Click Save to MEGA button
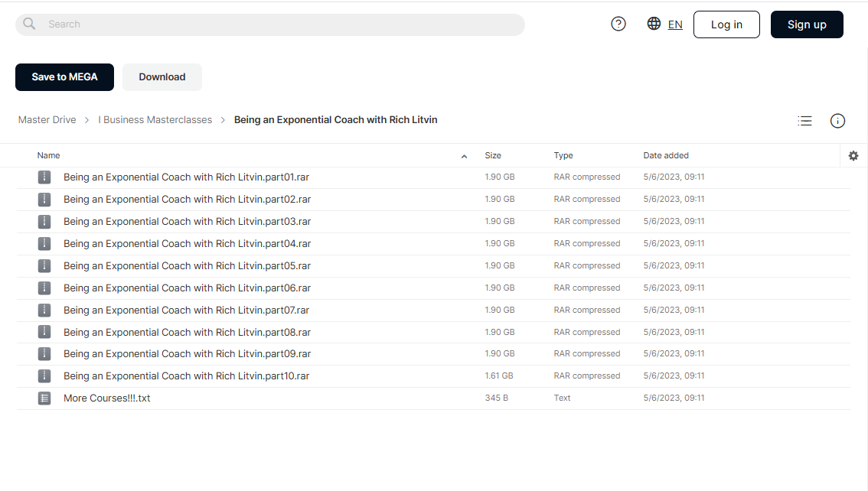Screen dimensions: 868x491 click(x=65, y=76)
